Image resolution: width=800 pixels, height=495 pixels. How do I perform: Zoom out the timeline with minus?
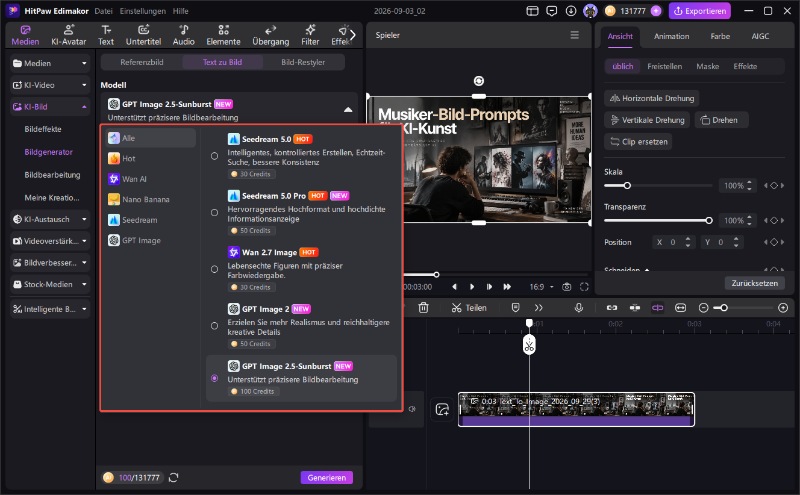(x=704, y=308)
